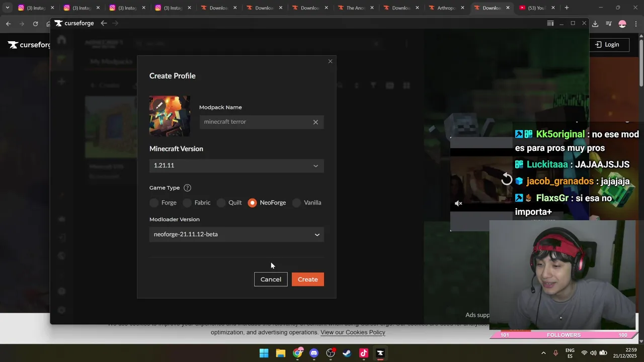This screenshot has height=362, width=644.
Task: Open the View our Cookies Policy link
Action: pos(353,332)
